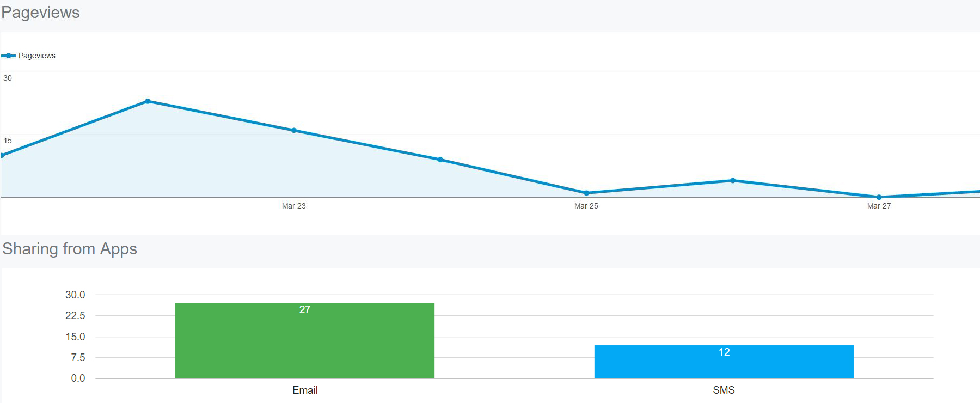Click the 7.5 axis value in bar chart
This screenshot has width=980, height=403.
point(78,357)
